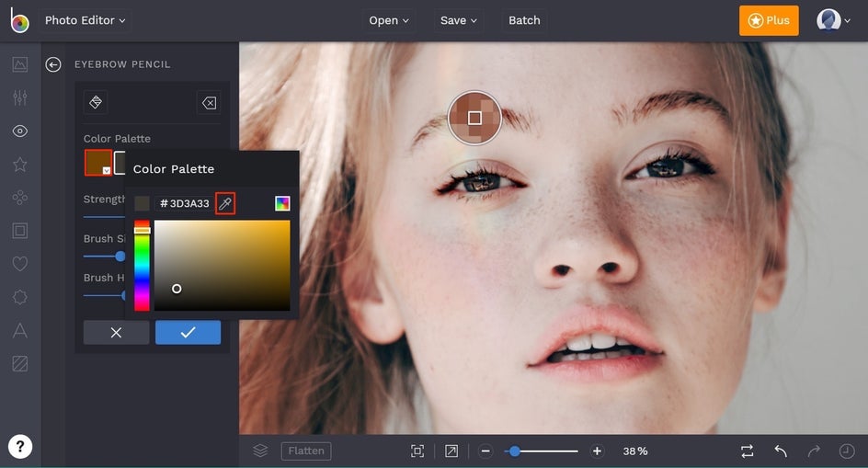Open the user profile avatar menu
This screenshot has height=468, width=868.
(833, 20)
